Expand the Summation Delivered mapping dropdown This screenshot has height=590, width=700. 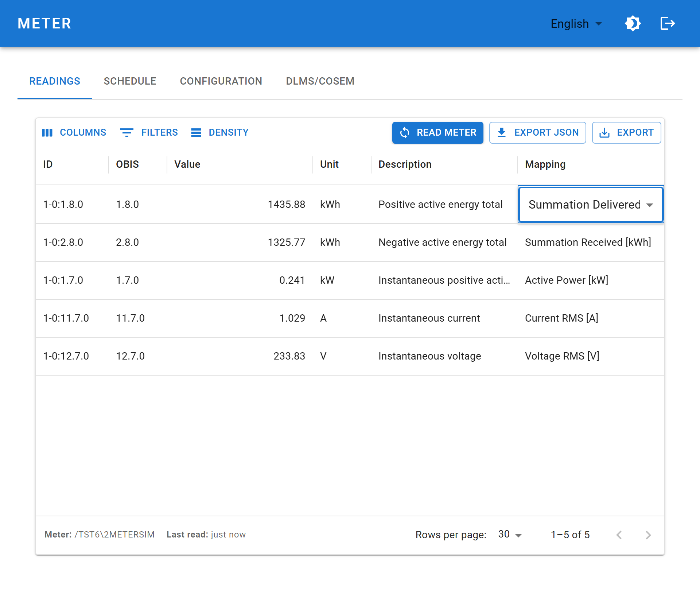pyautogui.click(x=591, y=205)
